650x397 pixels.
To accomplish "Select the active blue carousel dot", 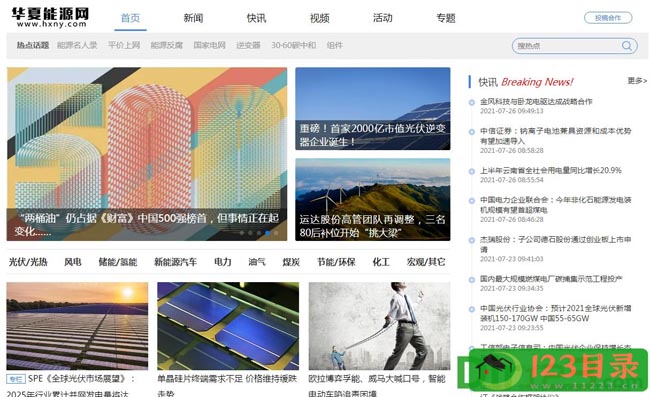I will pyautogui.click(x=268, y=233).
